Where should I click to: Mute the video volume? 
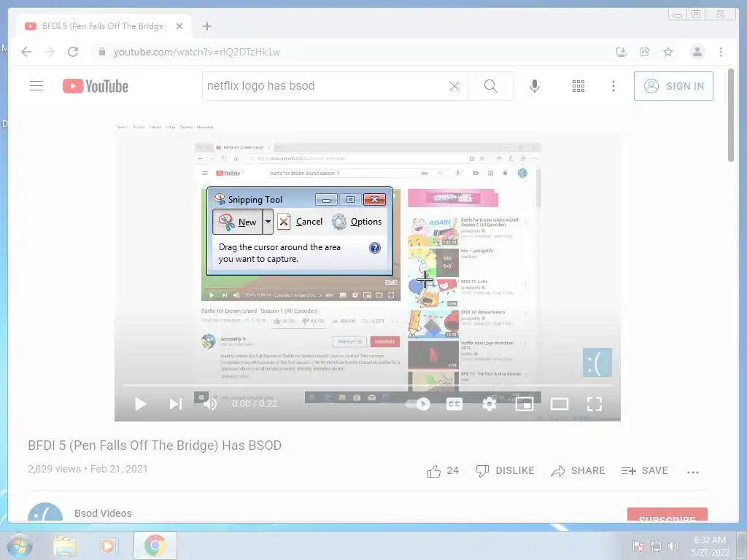point(210,404)
